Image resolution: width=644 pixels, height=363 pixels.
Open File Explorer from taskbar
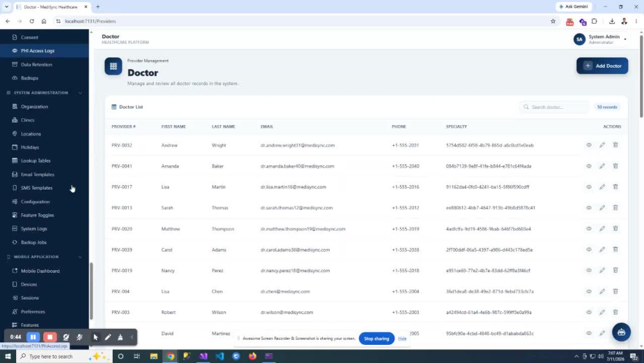(154, 357)
